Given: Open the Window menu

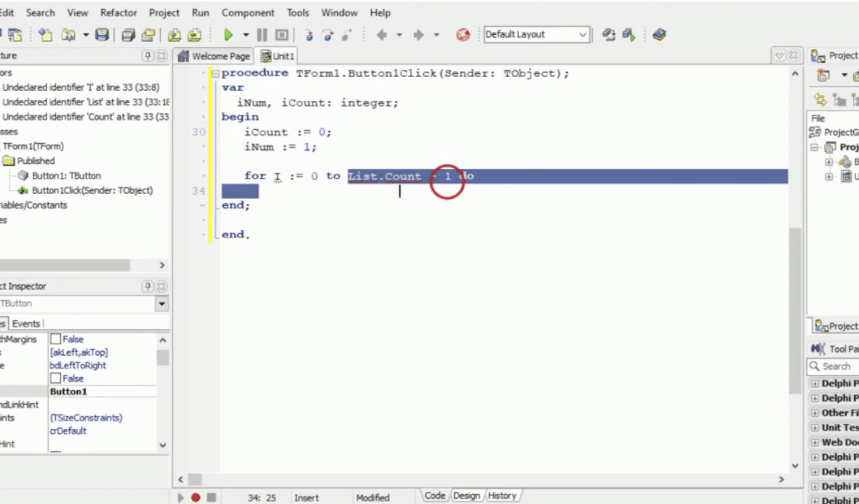Looking at the screenshot, I should click(339, 12).
